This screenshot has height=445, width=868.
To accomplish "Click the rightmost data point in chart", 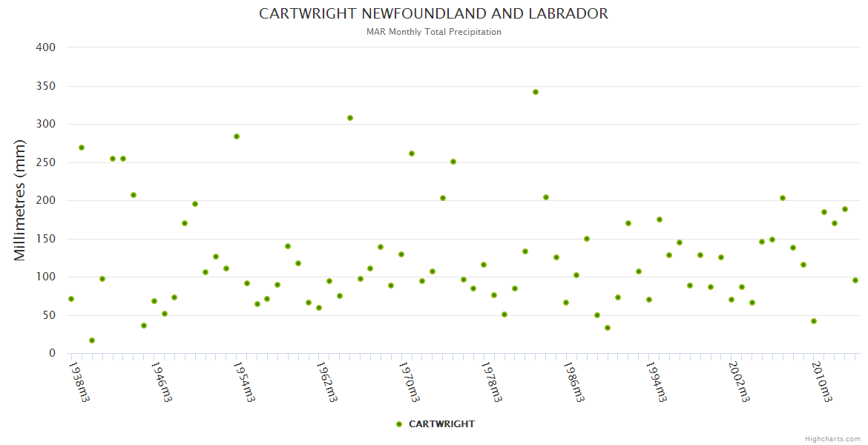I will [855, 280].
